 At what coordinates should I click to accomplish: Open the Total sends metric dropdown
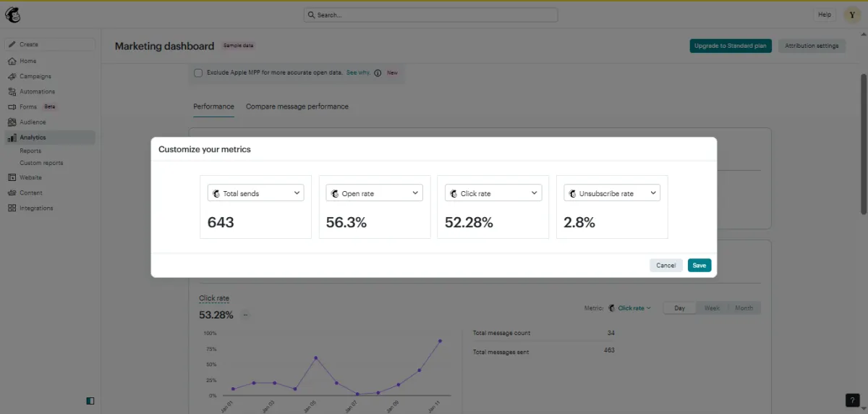coord(255,193)
